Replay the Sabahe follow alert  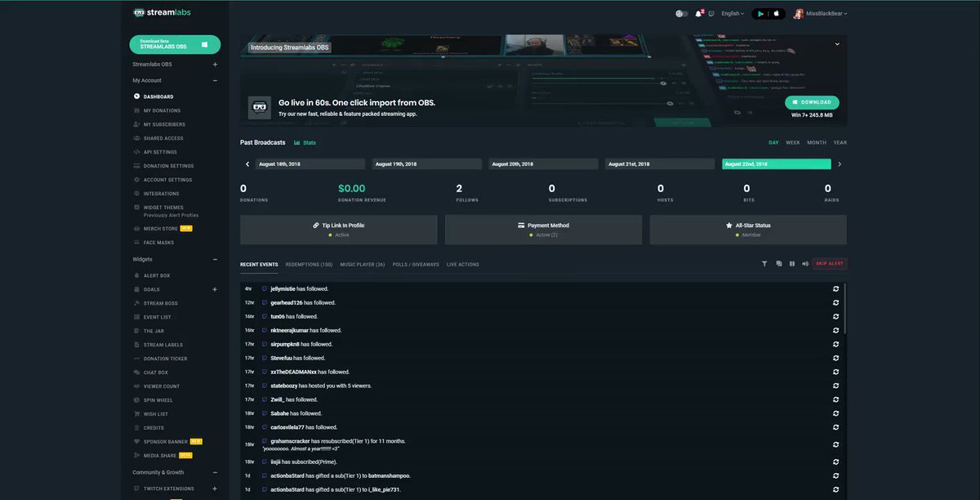point(835,413)
